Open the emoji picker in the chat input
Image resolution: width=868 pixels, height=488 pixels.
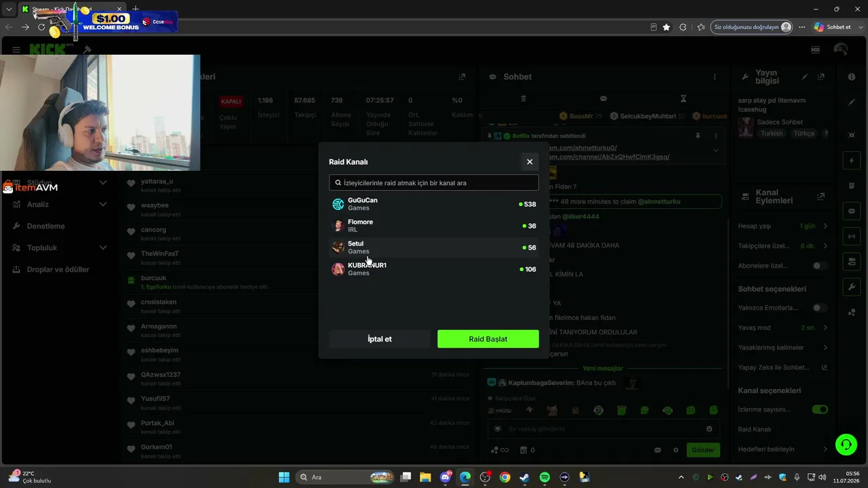[709, 429]
